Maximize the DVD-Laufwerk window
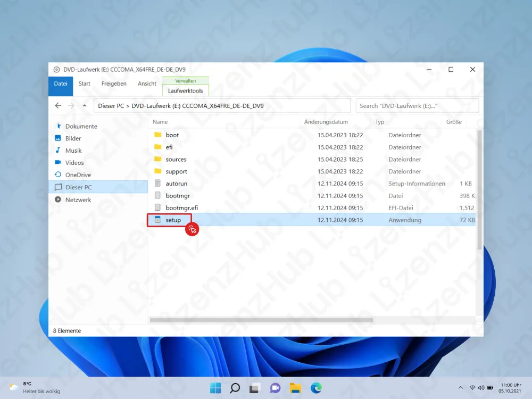 451,70
